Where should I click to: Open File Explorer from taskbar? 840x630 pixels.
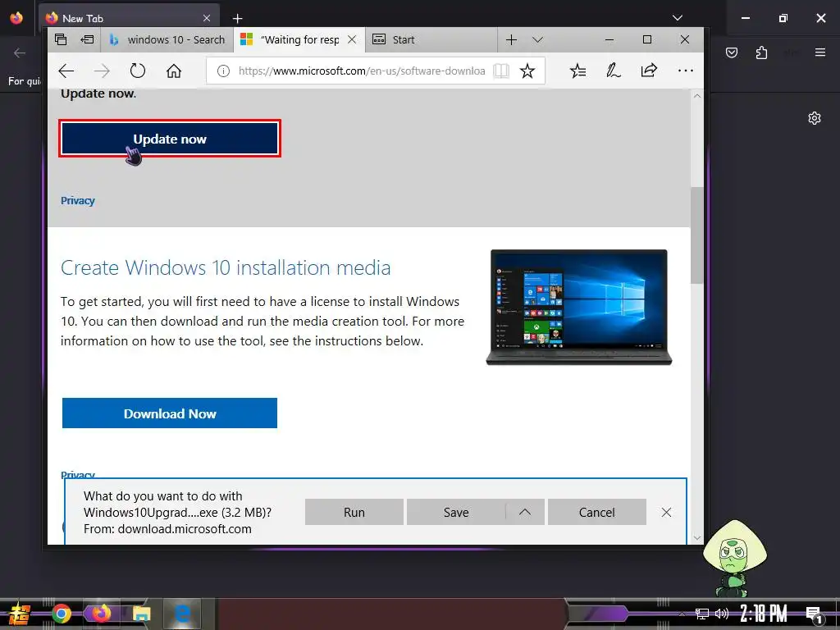(x=141, y=614)
